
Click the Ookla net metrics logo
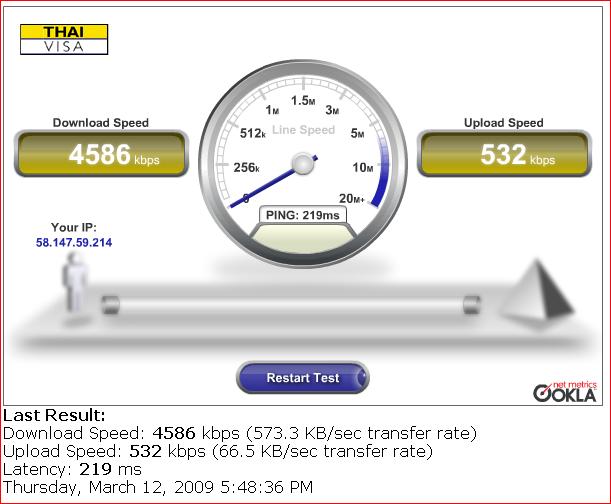pyautogui.click(x=565, y=391)
